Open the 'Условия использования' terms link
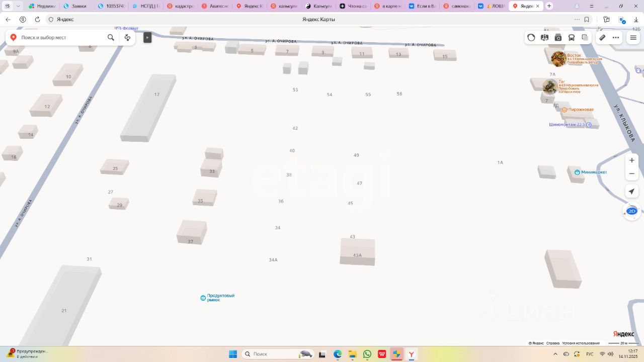This screenshot has width=644, height=362. pos(581,343)
